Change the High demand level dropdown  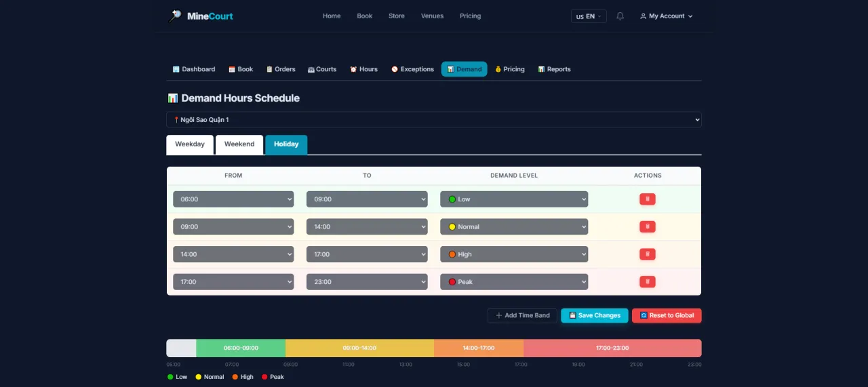pyautogui.click(x=514, y=254)
